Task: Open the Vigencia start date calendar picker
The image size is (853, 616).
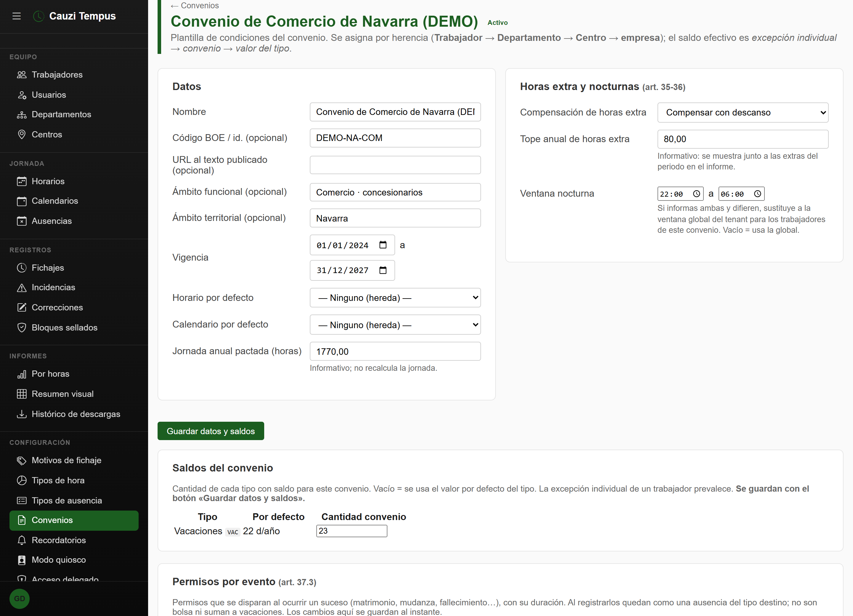Action: pyautogui.click(x=383, y=245)
